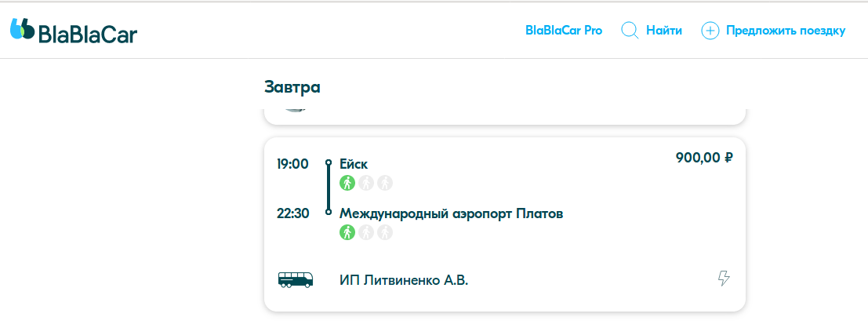This screenshot has height=328, width=868.
Task: Click the last gray walking icon under the airport
Action: (x=384, y=232)
